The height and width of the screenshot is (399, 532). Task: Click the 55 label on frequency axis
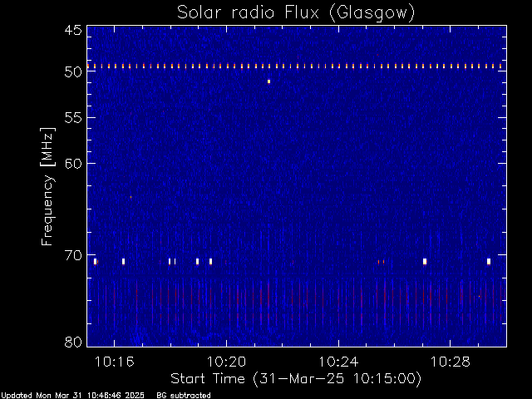73,118
